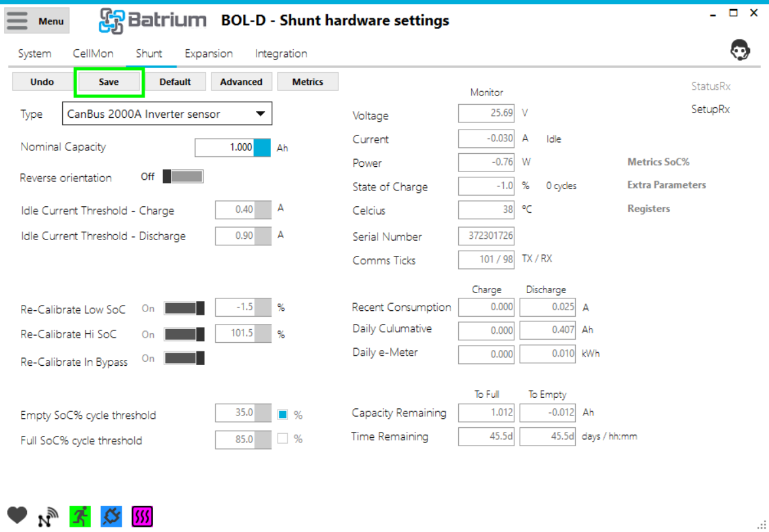Click the Daily e-Meter Discharge value 0.010

coord(548,354)
